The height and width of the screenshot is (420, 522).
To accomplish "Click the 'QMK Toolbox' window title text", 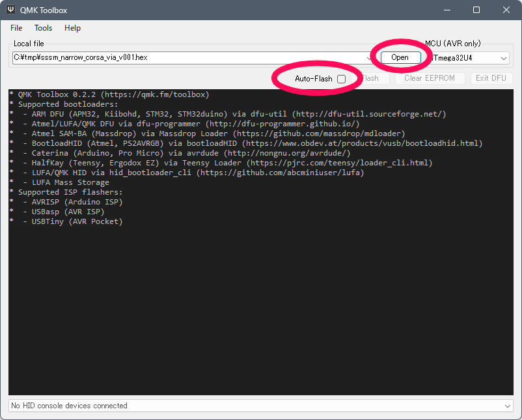I will pyautogui.click(x=44, y=10).
